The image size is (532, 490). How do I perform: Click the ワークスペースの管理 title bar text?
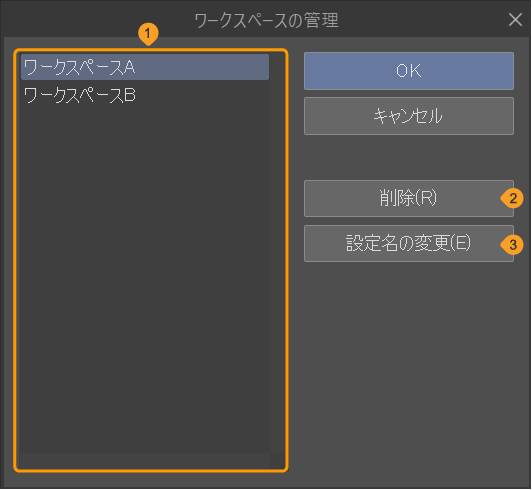pos(267,20)
